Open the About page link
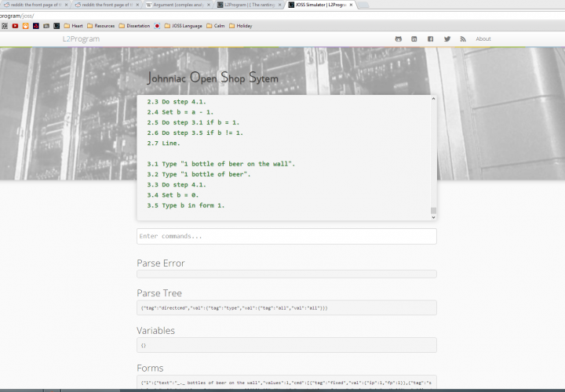This screenshot has width=565, height=392. [483, 38]
